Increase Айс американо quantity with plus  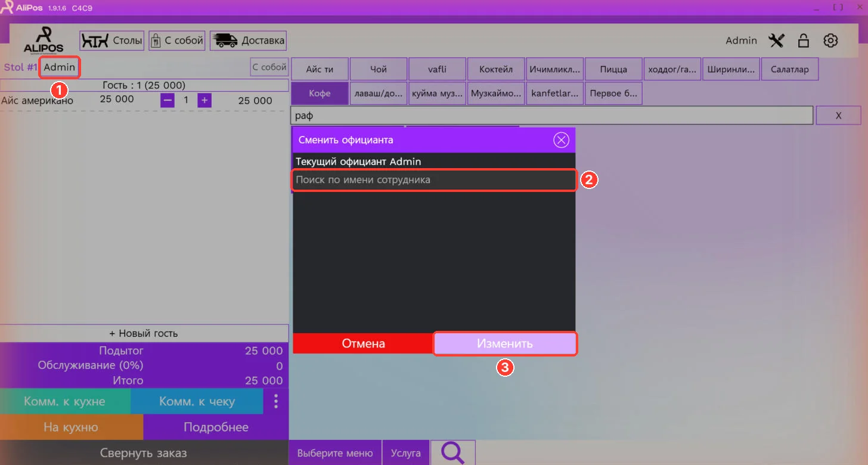[204, 100]
